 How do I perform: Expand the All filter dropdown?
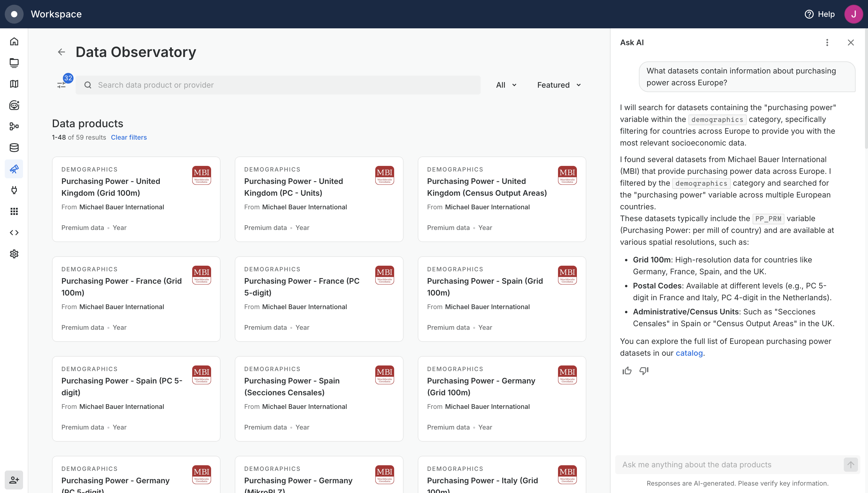506,85
